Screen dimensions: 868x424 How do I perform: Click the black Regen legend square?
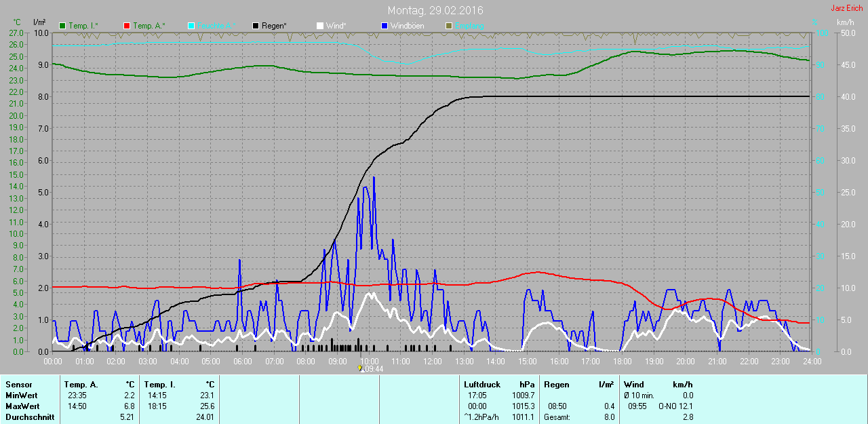pos(256,26)
